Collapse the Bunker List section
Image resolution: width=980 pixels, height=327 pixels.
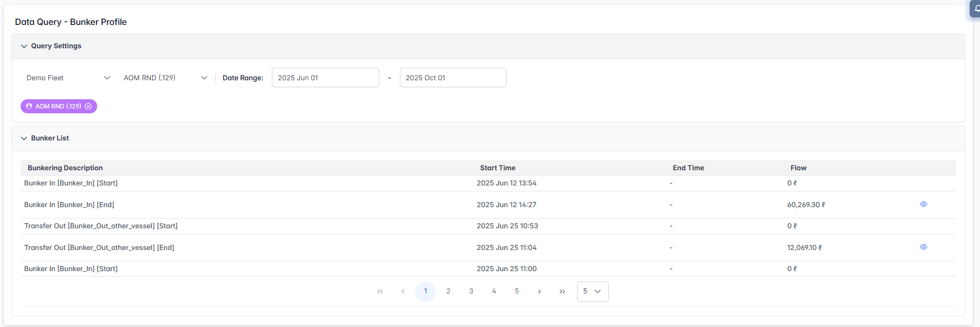click(24, 138)
